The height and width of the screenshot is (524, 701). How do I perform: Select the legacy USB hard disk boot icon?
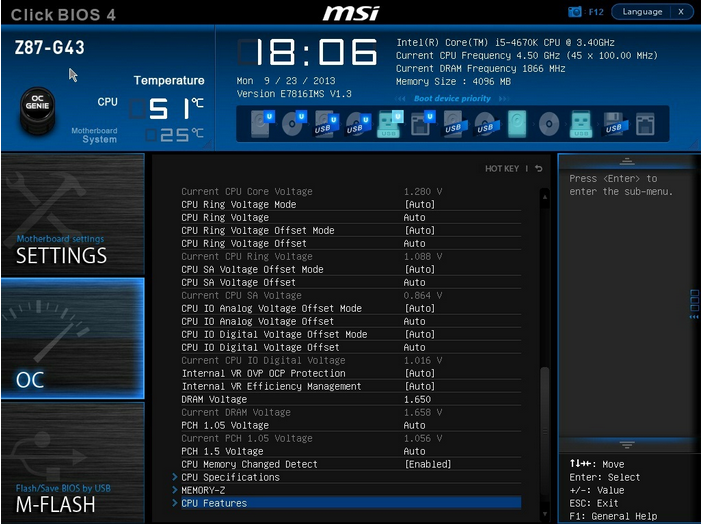[x=454, y=124]
